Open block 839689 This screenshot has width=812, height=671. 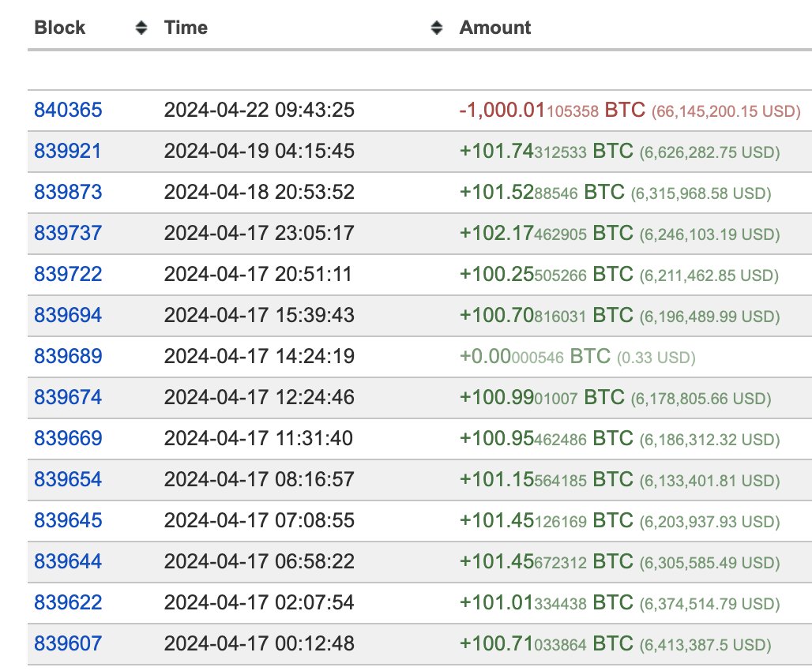67,356
